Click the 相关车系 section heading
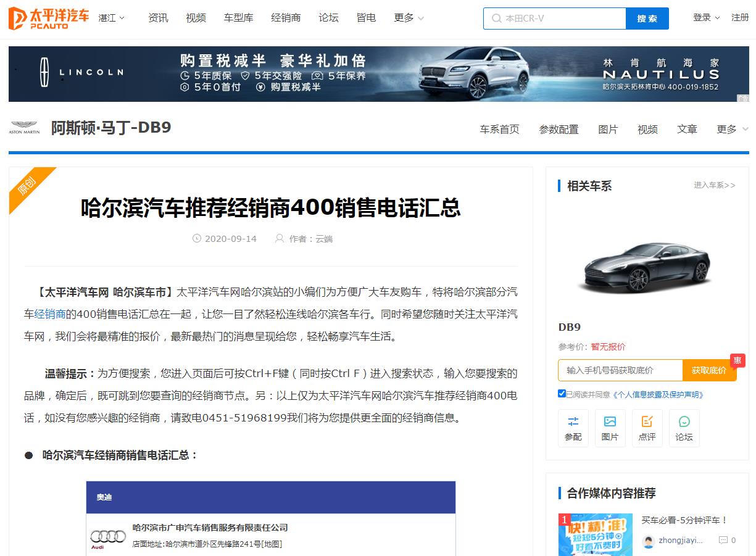This screenshot has height=556, width=756. point(589,186)
